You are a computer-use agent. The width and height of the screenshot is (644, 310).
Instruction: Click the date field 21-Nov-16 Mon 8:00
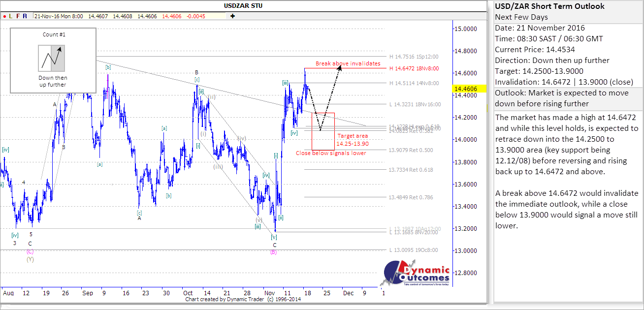pyautogui.click(x=59, y=16)
